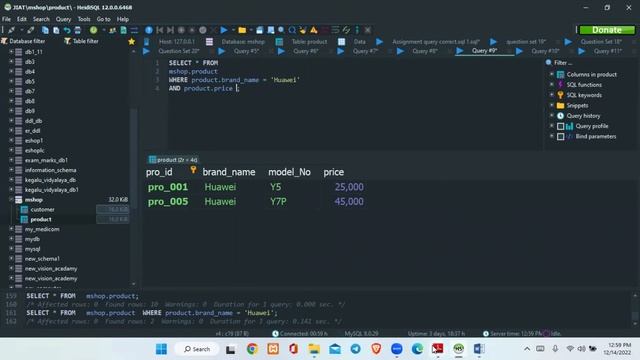This screenshot has width=640, height=360.
Task: Click the taskbar Search box
Action: point(197,349)
